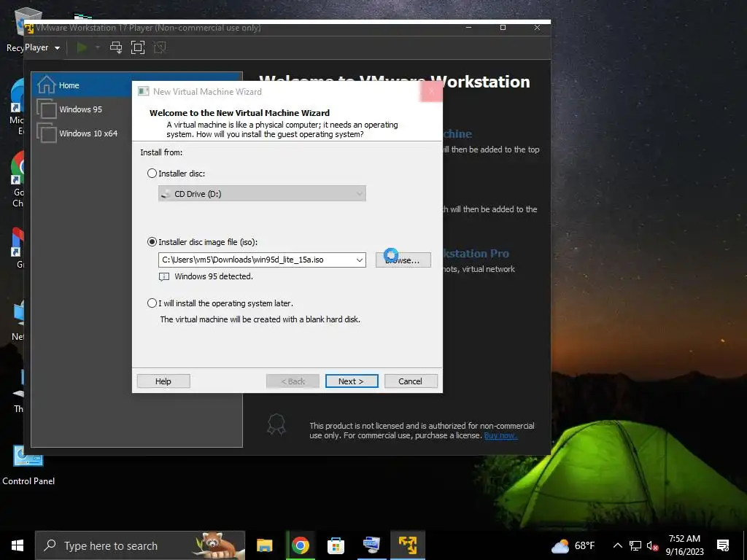Open the weather widget showing 68°F
Viewport: 747px width, 560px height.
click(x=573, y=545)
